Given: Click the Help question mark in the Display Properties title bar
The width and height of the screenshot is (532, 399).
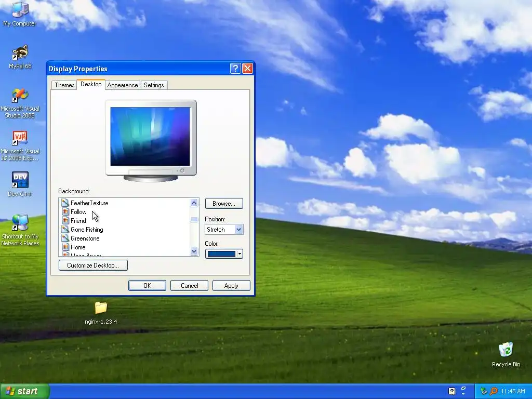Looking at the screenshot, I should (235, 69).
